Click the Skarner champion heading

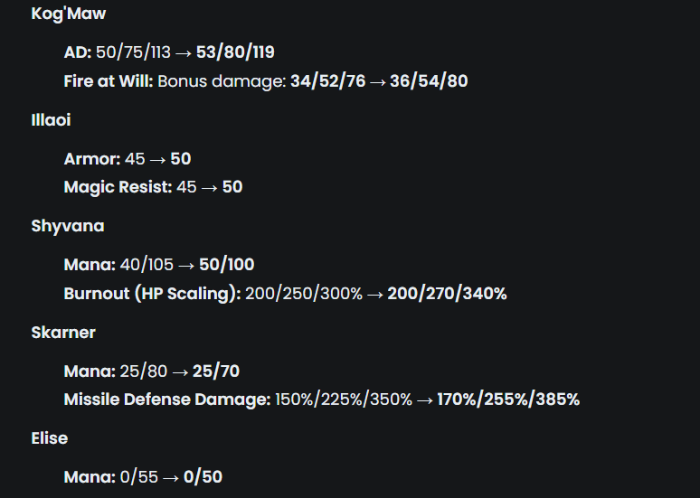(63, 332)
